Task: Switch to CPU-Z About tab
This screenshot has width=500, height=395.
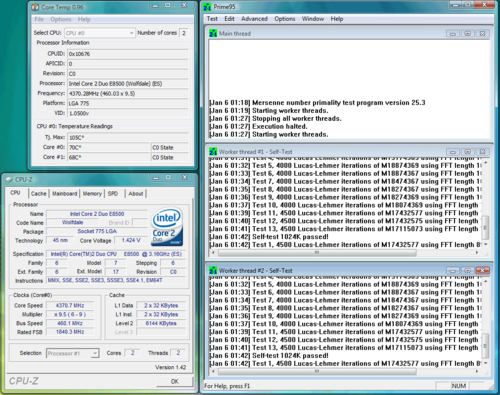Action: click(136, 194)
